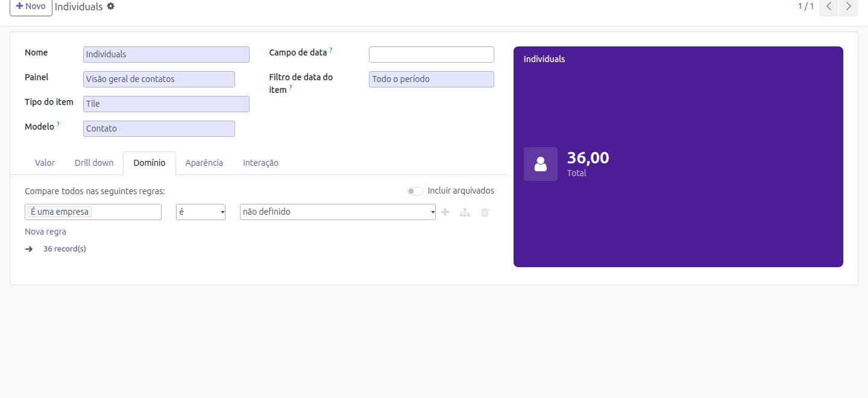Image resolution: width=868 pixels, height=398 pixels.
Task: Add a new rule with plus icon
Action: (x=445, y=212)
